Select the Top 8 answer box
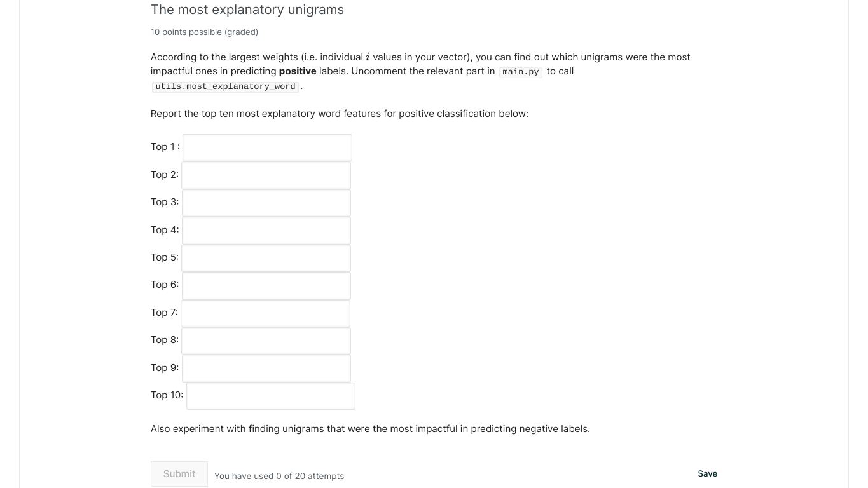 pos(266,340)
